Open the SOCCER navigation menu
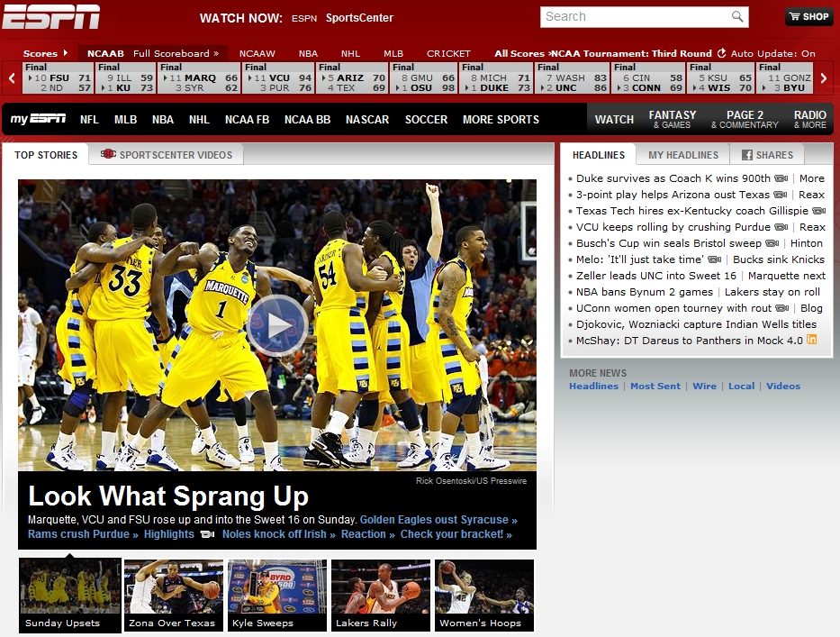The height and width of the screenshot is (637, 840). point(426,119)
